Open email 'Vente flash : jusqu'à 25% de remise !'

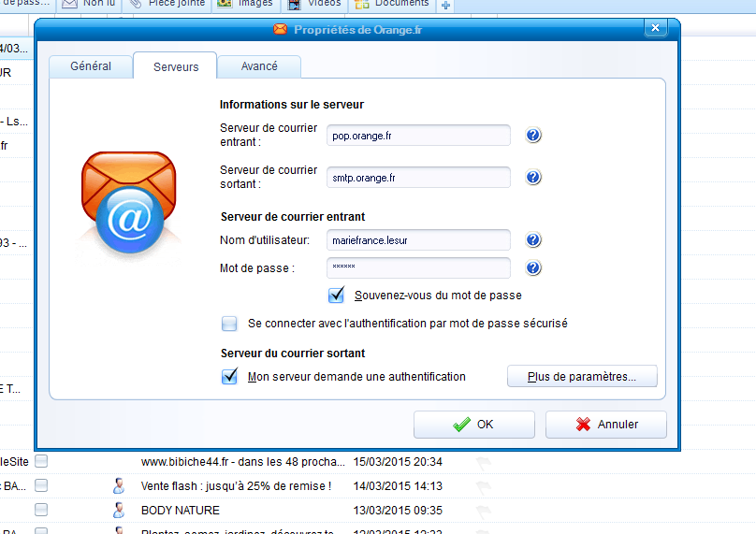coord(236,485)
